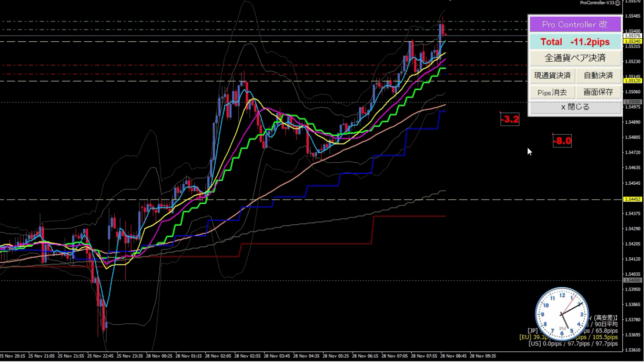Click the 現通貨決済 button

pyautogui.click(x=552, y=75)
